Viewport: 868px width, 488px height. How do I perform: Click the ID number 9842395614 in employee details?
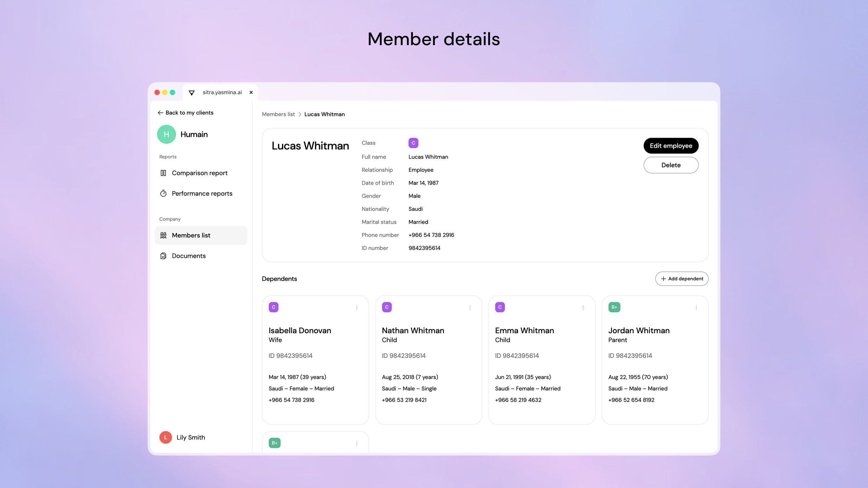coord(424,248)
